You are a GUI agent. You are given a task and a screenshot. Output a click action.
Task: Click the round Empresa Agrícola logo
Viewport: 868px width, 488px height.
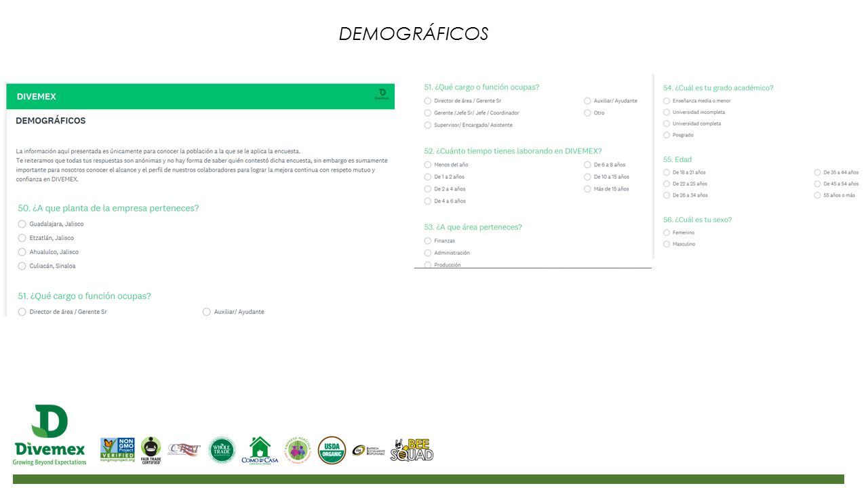coord(298,450)
